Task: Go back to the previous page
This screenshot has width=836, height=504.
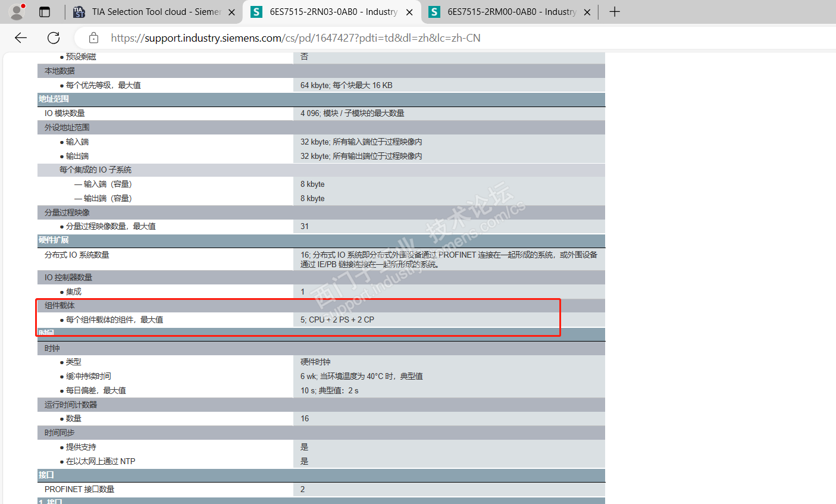Action: (x=21, y=38)
